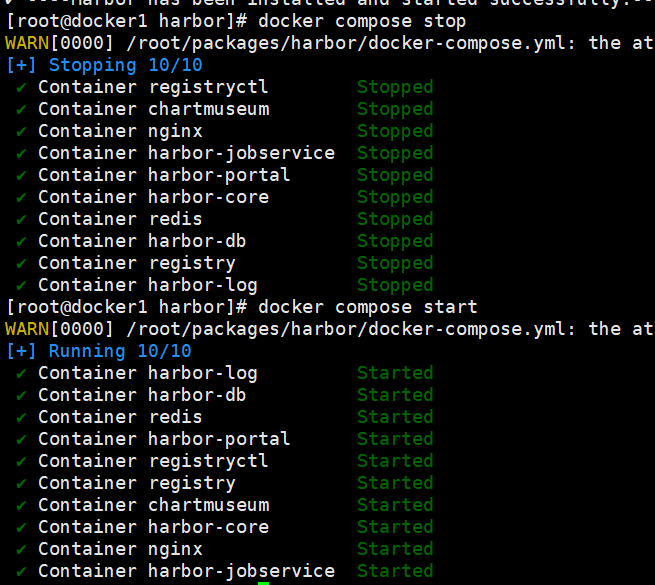Screen dimensions: 655x585
Task: Click the green terminal cursor at bottom
Action: point(264,583)
